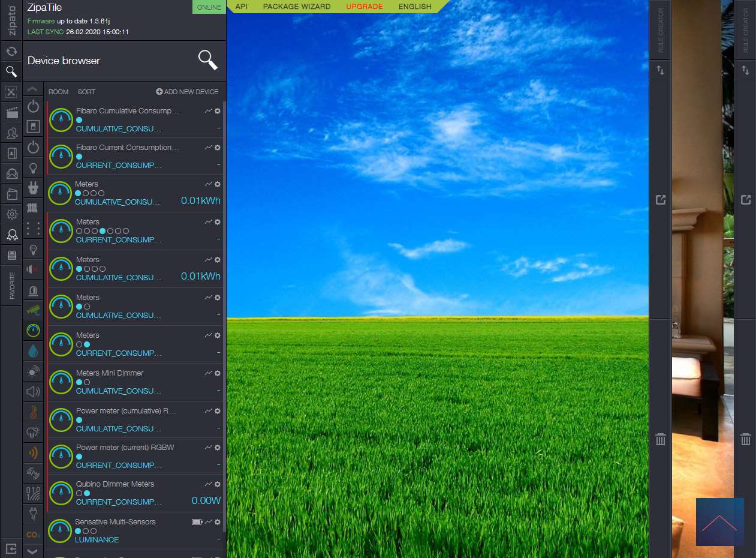Select second dot on Sensative Multi-Sensors
This screenshot has width=756, height=558.
86,531
